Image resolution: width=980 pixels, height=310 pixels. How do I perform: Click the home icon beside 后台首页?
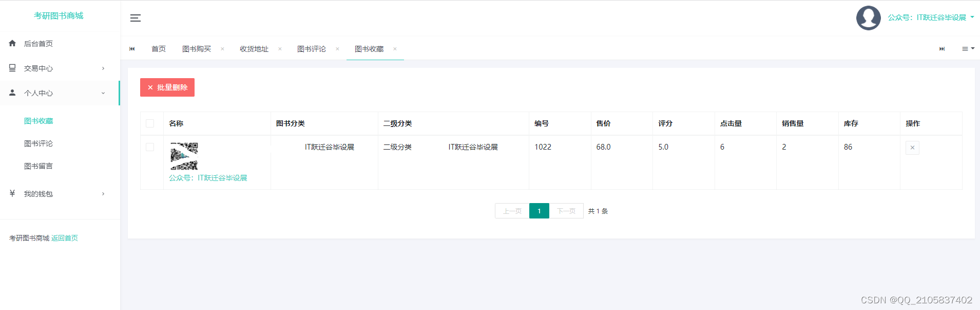click(x=12, y=43)
